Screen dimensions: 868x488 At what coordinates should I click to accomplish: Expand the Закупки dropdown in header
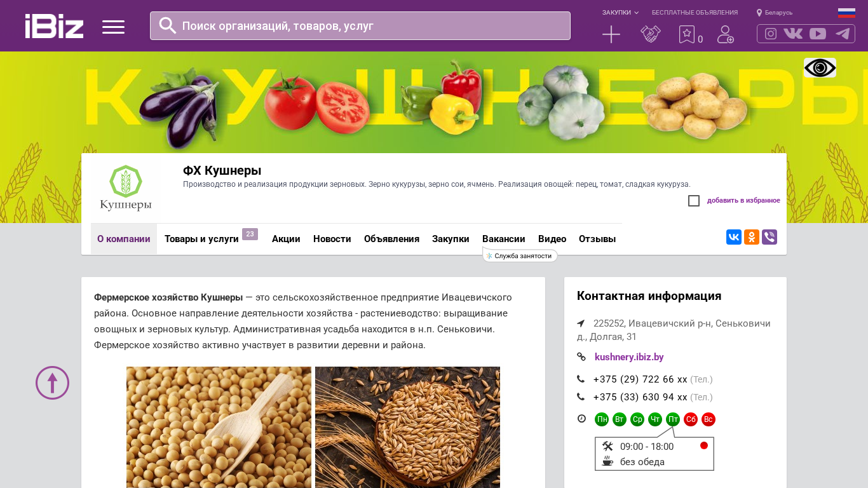point(620,13)
